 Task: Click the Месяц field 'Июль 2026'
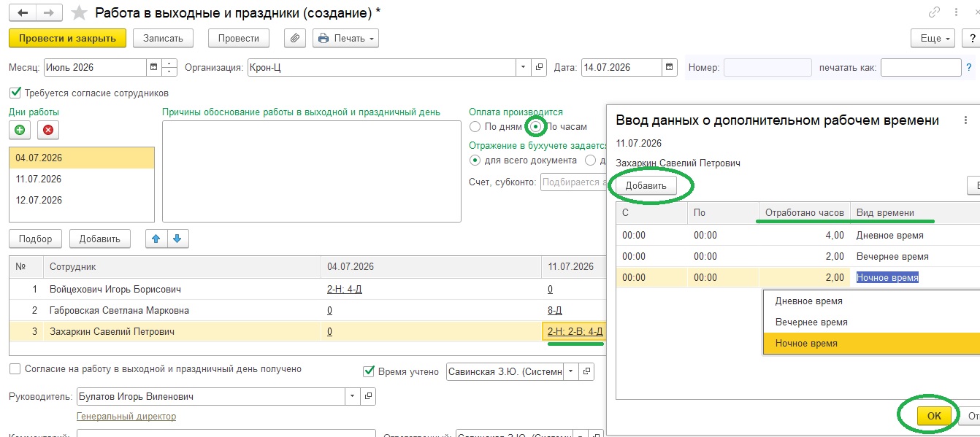coord(96,67)
